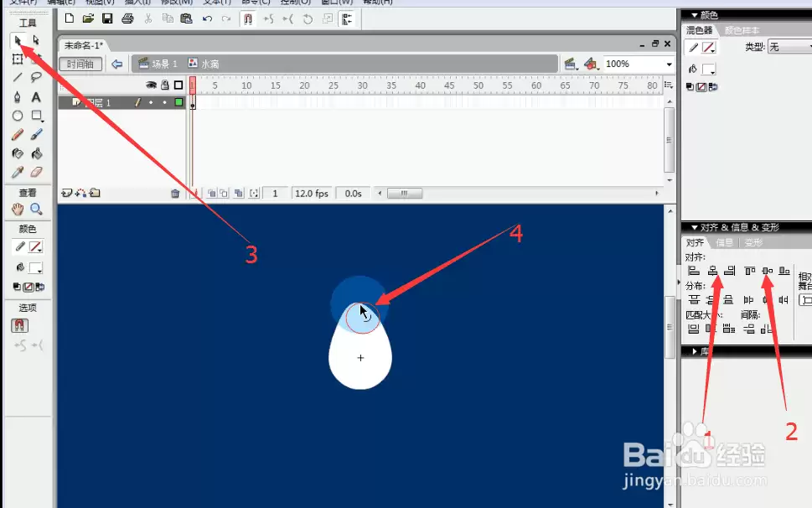812x508 pixels.
Task: Collapse the 对齐 & 信息 & 变形 panel
Action: 694,227
